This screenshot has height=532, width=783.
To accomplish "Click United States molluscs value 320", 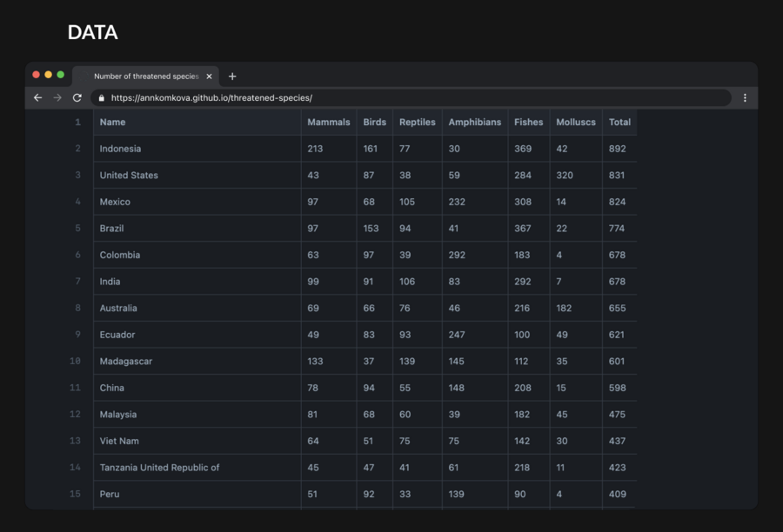I will pos(565,176).
